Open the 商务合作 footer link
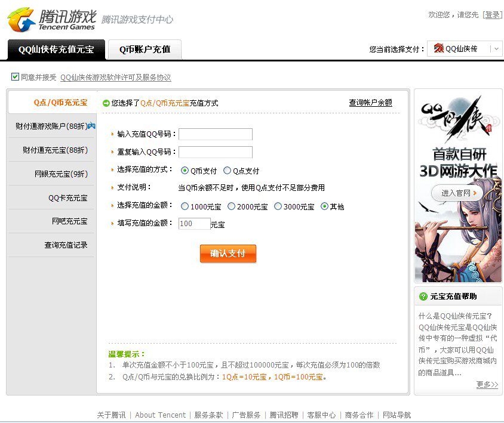The height and width of the screenshot is (423, 504). (x=359, y=415)
